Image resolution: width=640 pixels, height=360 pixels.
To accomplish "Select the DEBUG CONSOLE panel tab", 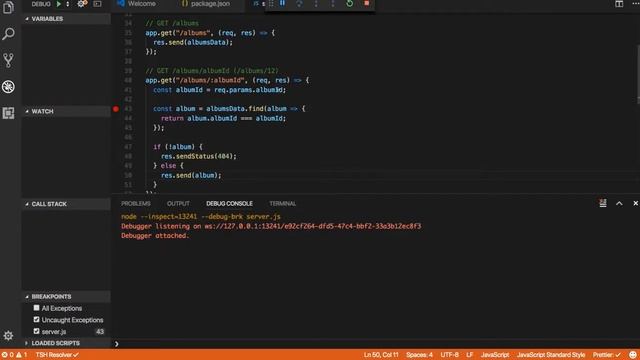I will click(x=229, y=203).
